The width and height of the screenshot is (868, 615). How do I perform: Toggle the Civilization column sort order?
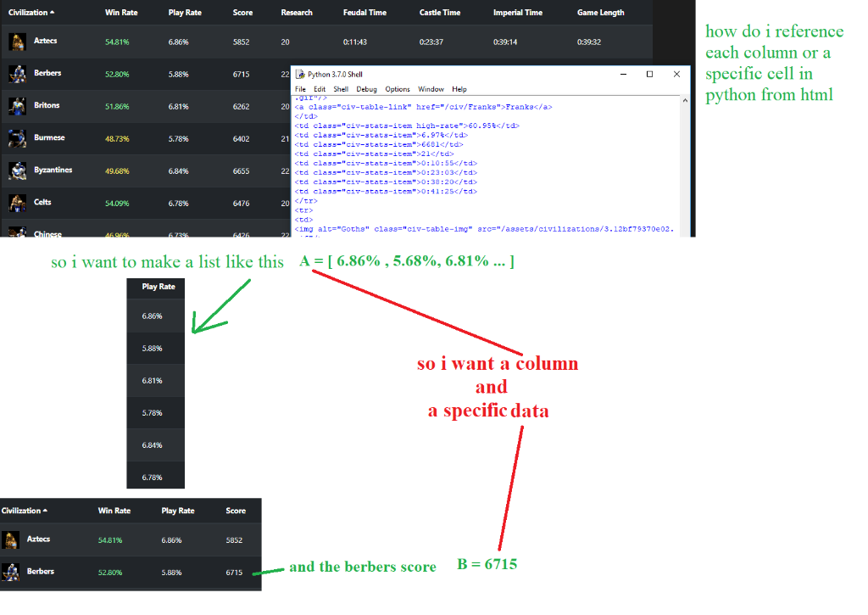[32, 12]
